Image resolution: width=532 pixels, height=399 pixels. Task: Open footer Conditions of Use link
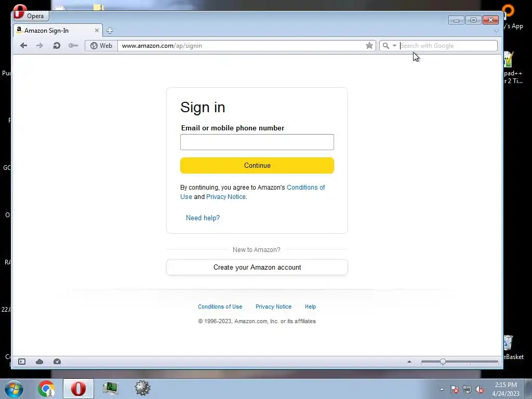pos(220,307)
